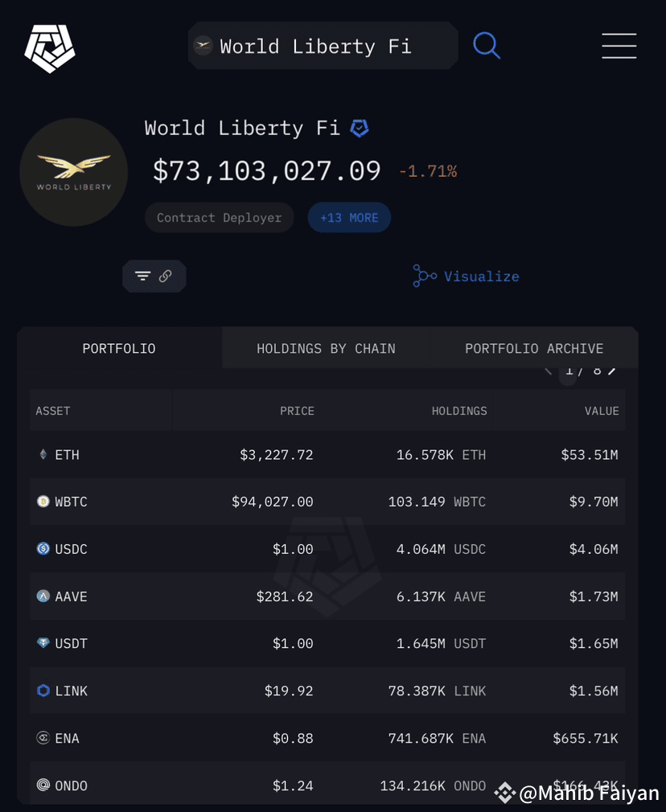Image resolution: width=666 pixels, height=812 pixels.
Task: Click the ETH asset icon in portfolio
Action: pos(43,454)
